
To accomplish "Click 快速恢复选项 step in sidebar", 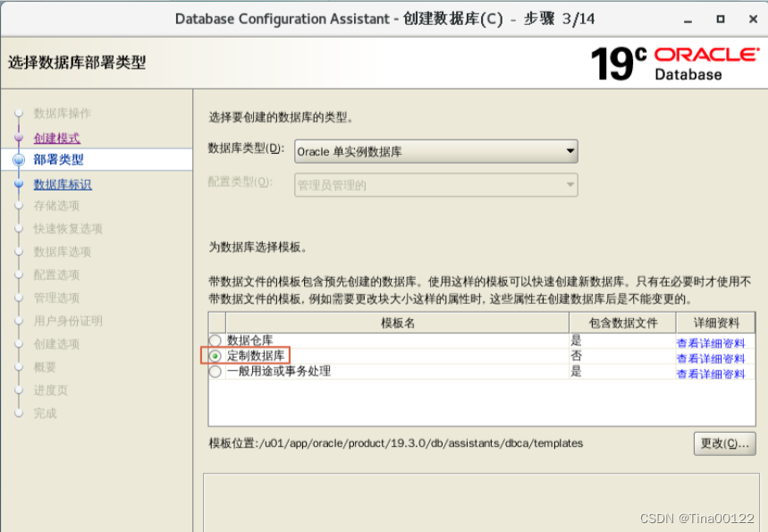I will [68, 229].
